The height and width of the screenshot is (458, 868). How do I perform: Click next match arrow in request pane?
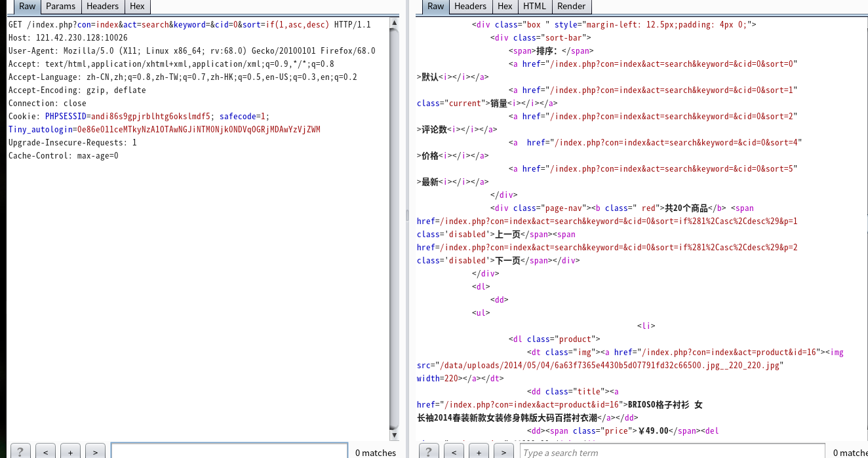coord(95,451)
